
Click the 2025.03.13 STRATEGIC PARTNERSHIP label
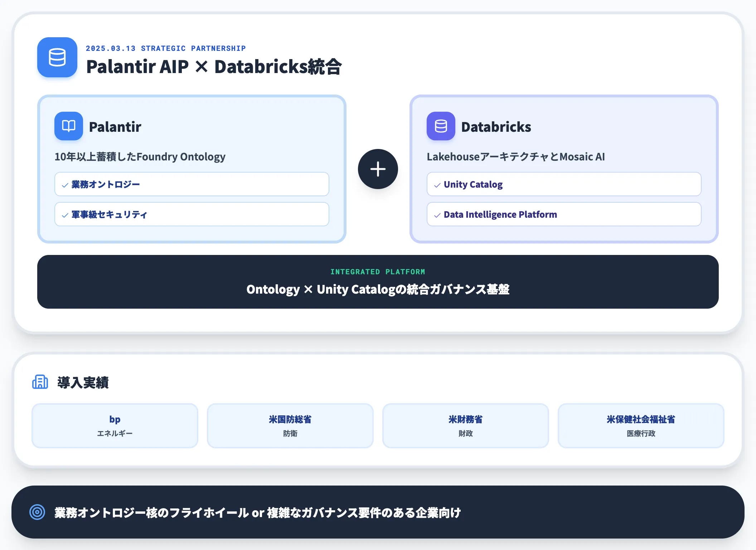(x=166, y=48)
